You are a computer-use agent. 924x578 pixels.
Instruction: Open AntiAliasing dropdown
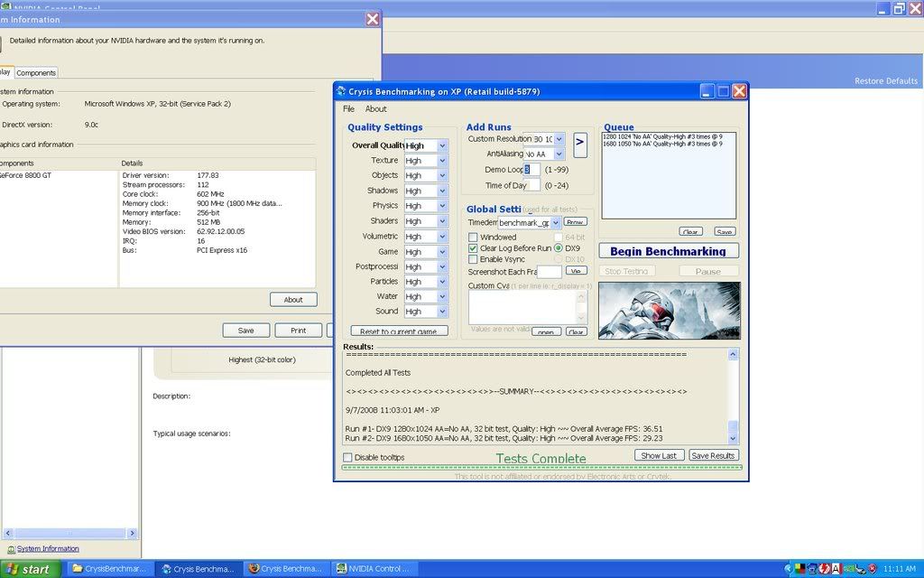pos(559,154)
